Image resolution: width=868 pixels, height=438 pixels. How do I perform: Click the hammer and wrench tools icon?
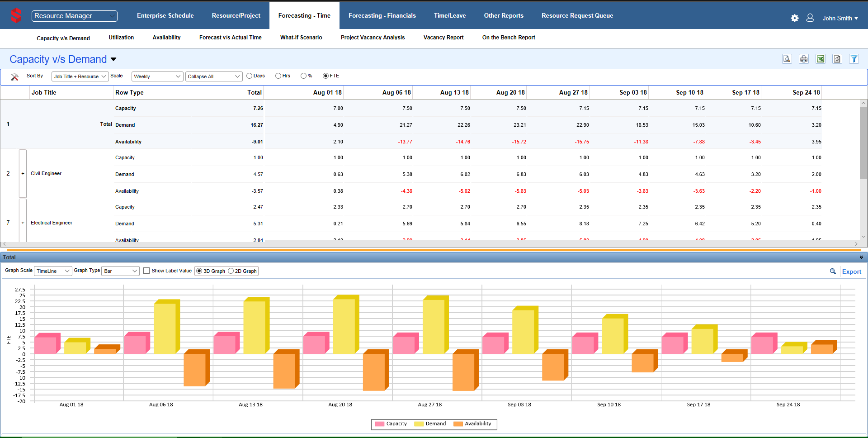coord(14,77)
